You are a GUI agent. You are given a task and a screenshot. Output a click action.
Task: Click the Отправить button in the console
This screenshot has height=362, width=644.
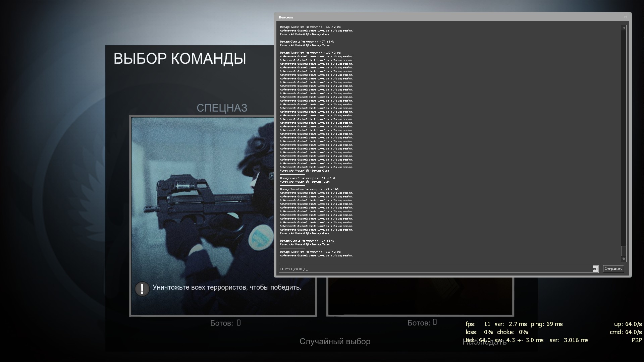[613, 269]
